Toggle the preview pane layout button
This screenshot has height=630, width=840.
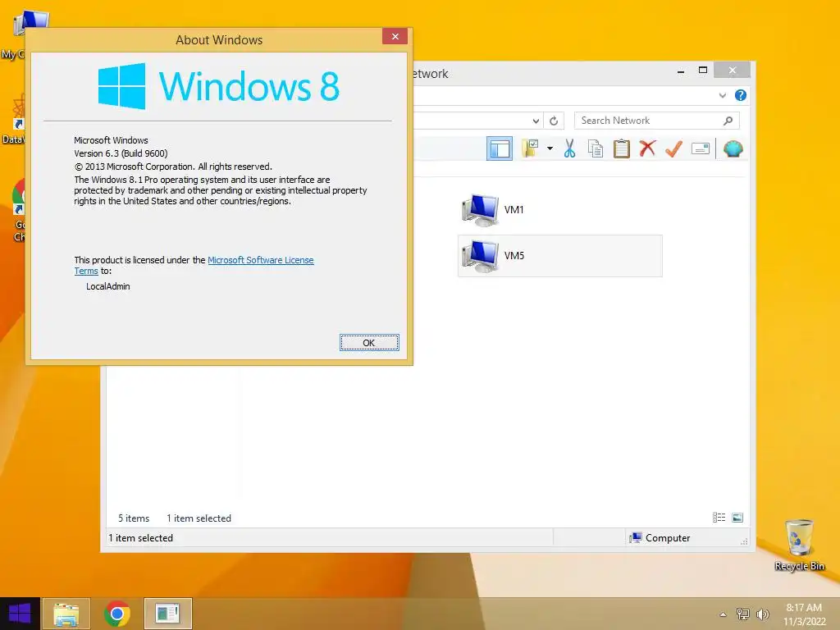[x=500, y=148]
